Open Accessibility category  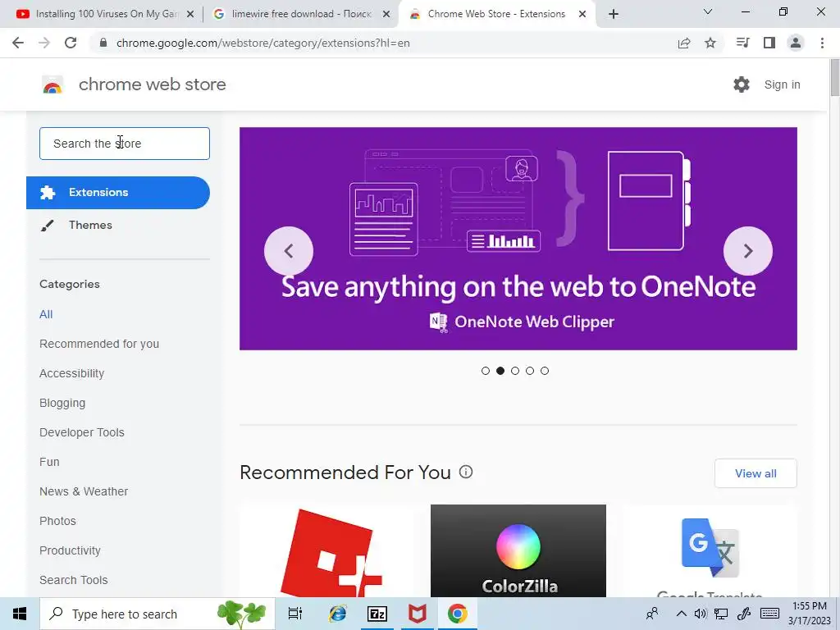pyautogui.click(x=72, y=373)
